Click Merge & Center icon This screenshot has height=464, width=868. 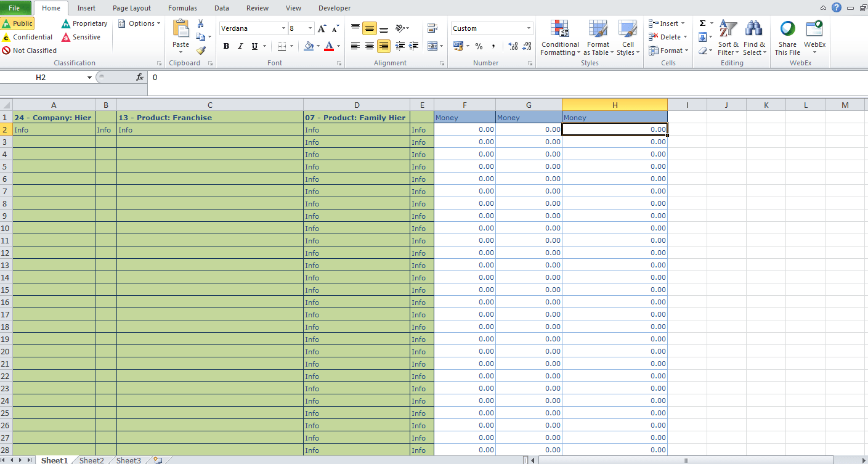point(432,46)
